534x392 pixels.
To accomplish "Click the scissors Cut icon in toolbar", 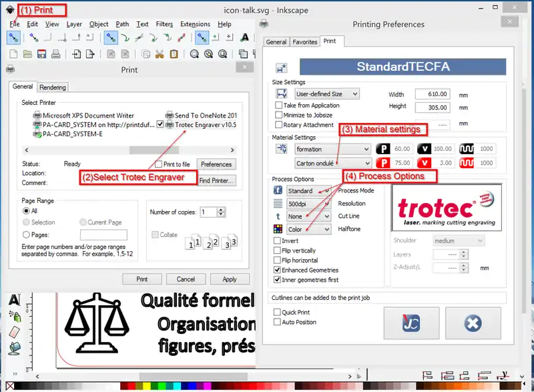I will [x=160, y=54].
